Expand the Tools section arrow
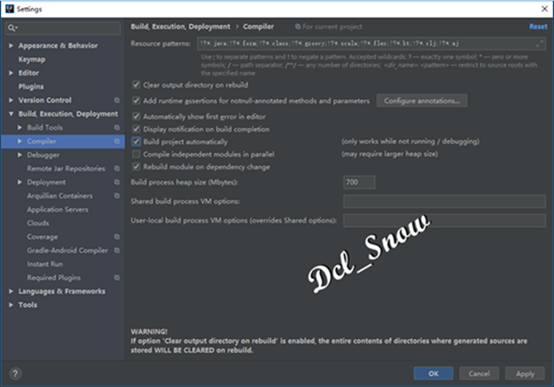The image size is (554, 387). pyautogui.click(x=11, y=305)
